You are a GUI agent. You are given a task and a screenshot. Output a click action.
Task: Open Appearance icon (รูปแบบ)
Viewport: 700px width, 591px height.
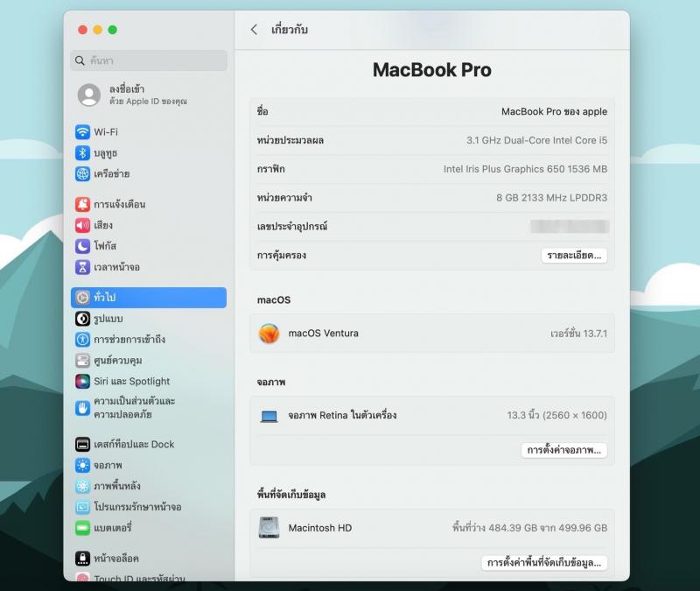click(x=82, y=319)
